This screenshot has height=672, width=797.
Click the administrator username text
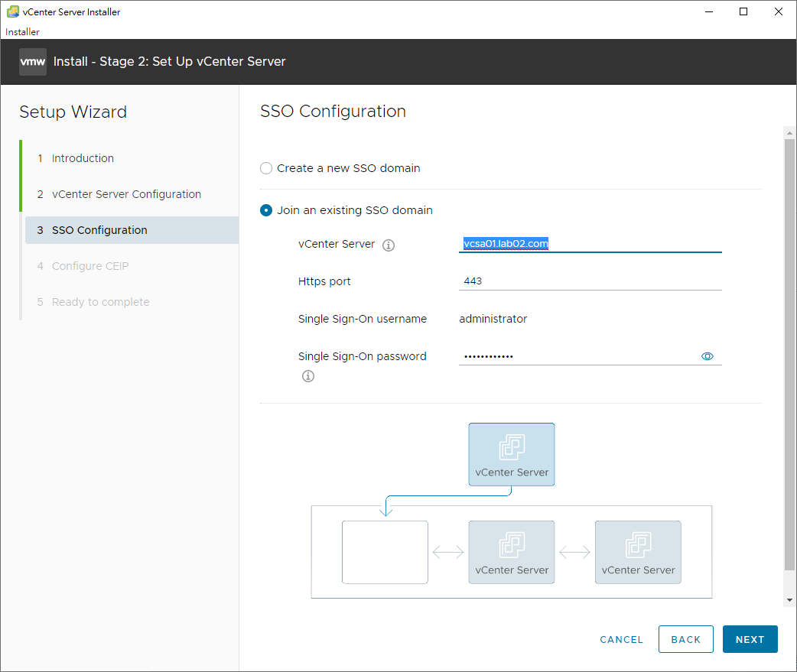coord(493,319)
